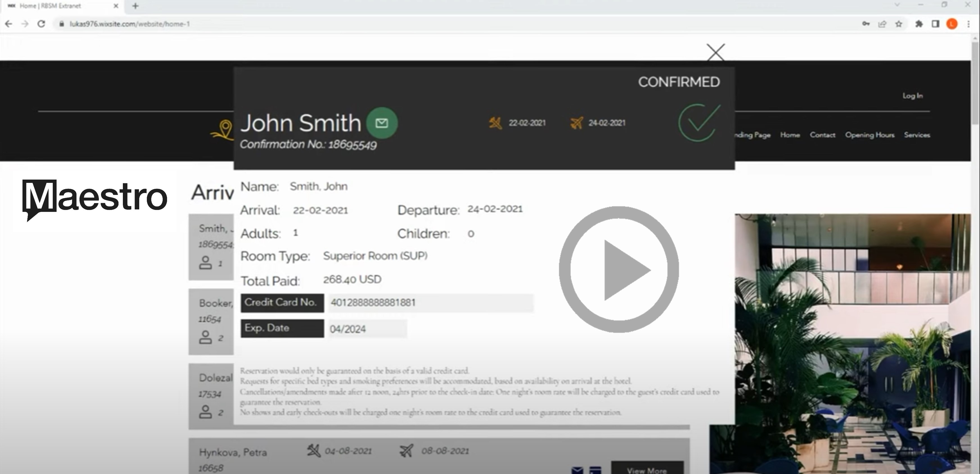The height and width of the screenshot is (474, 980).
Task: Click the saved passwords key icon
Action: point(866,24)
